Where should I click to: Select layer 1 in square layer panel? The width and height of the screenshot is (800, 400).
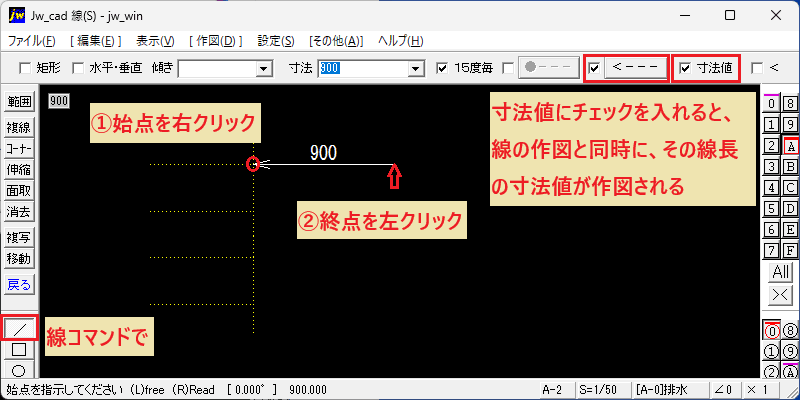(772, 124)
